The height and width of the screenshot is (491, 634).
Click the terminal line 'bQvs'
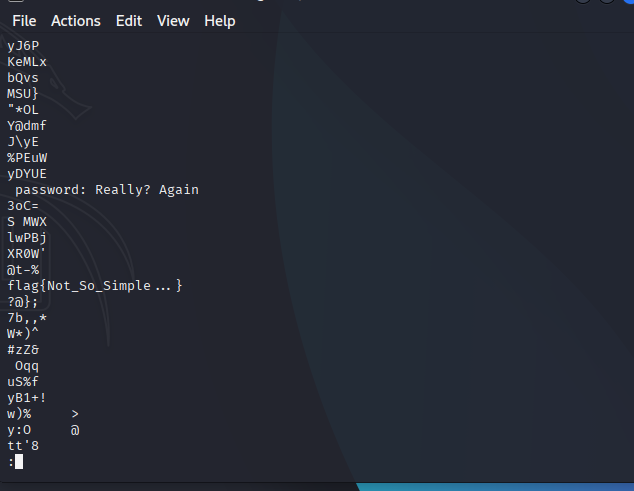tap(23, 78)
